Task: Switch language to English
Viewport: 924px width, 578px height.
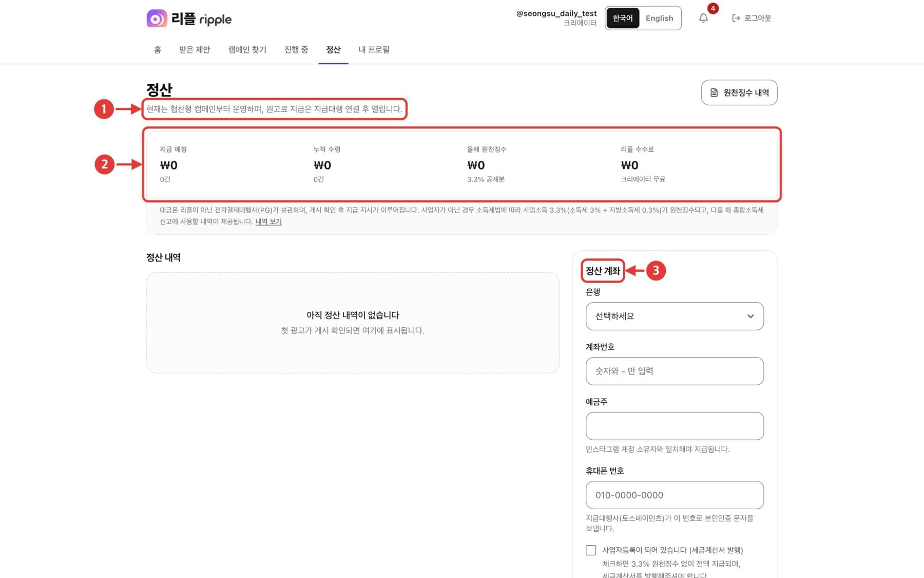Action: [x=659, y=18]
